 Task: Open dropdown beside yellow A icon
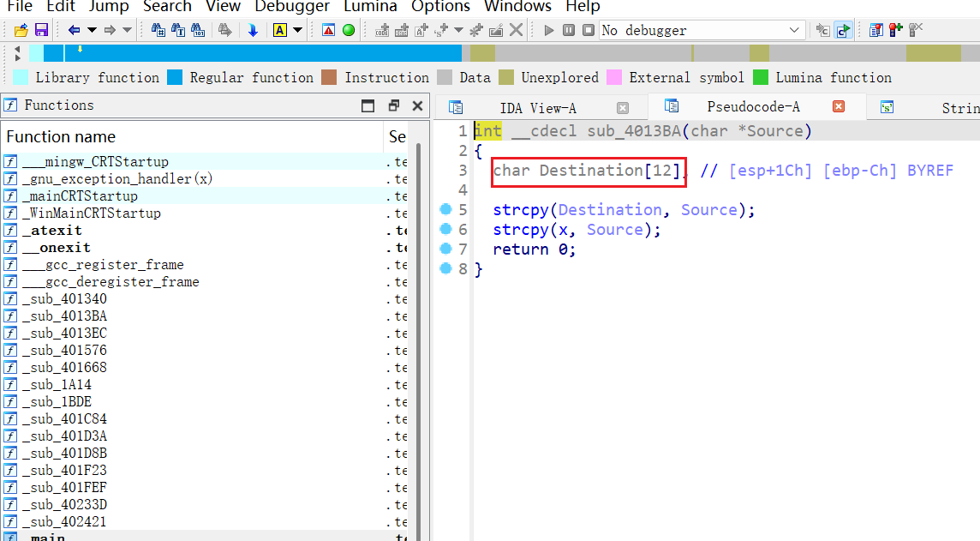pos(298,30)
